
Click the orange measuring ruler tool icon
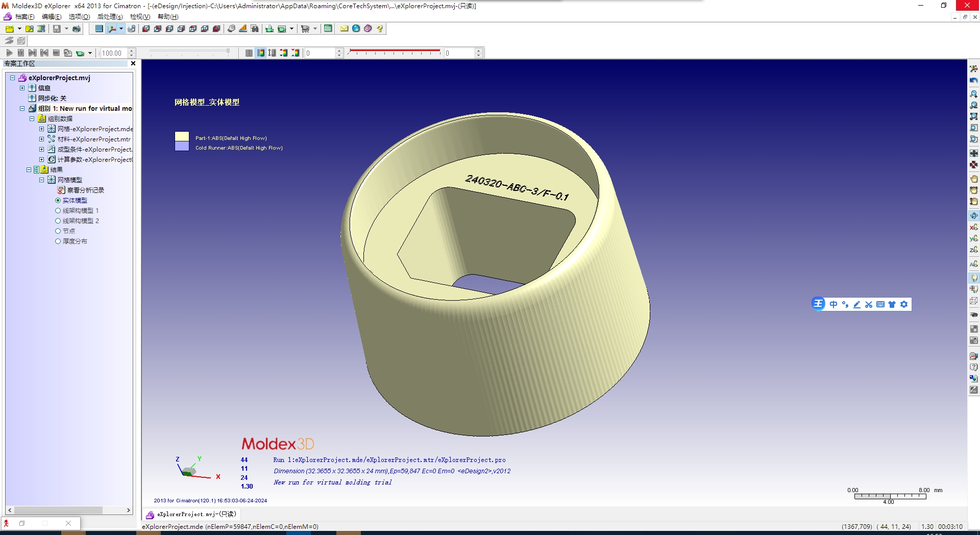tap(243, 29)
